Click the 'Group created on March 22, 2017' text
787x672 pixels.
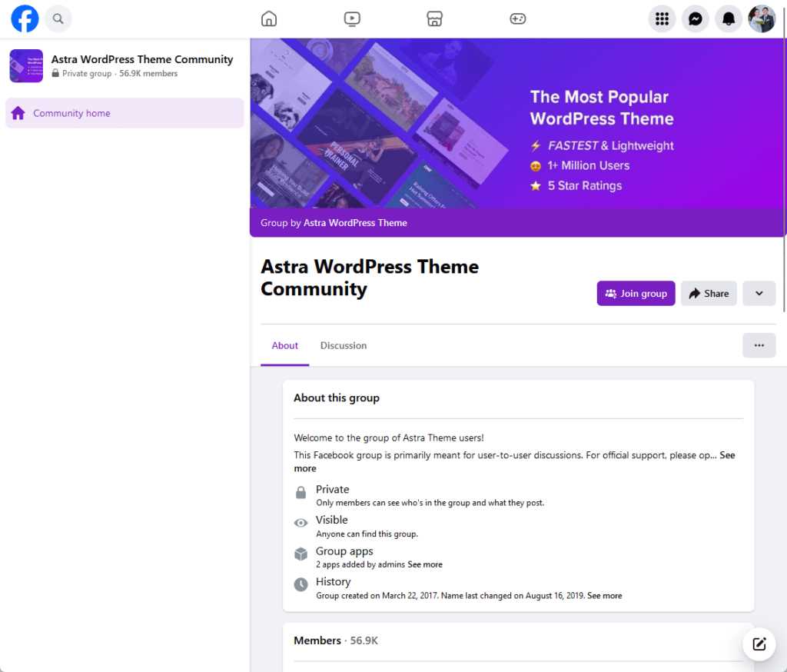(377, 596)
